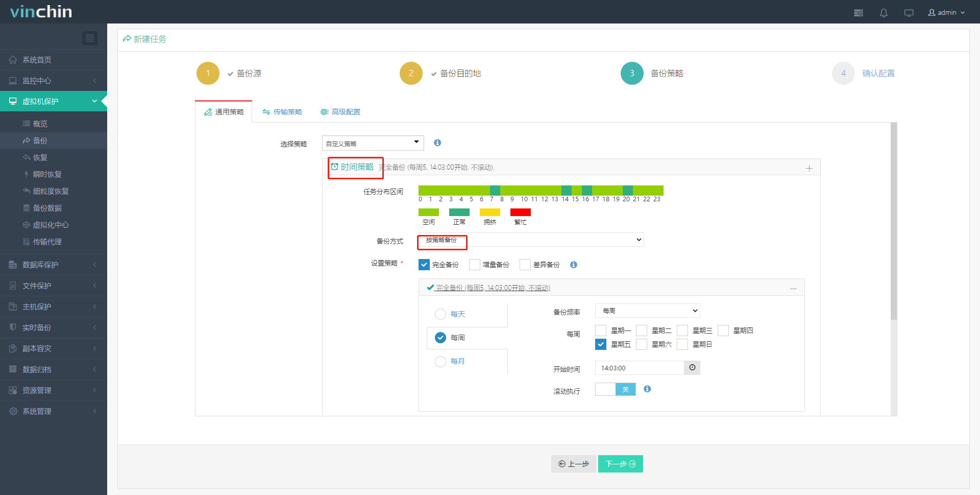
Task: Open the 选择策略 dropdown
Action: [373, 143]
